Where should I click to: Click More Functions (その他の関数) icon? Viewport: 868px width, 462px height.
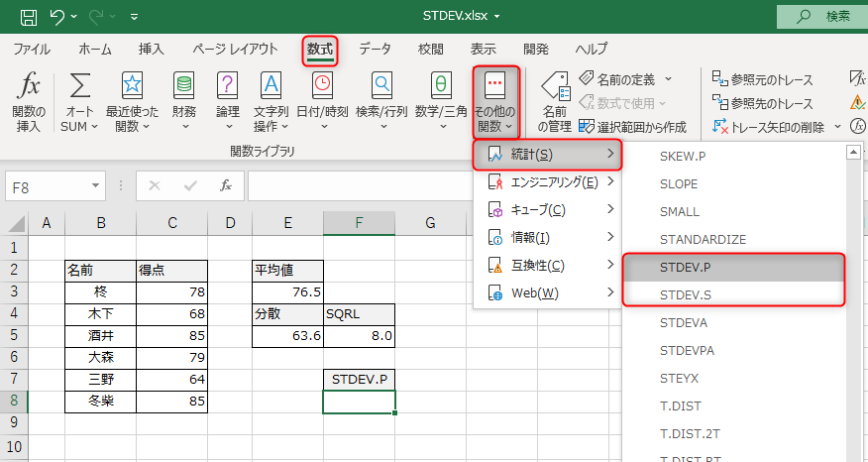494,85
